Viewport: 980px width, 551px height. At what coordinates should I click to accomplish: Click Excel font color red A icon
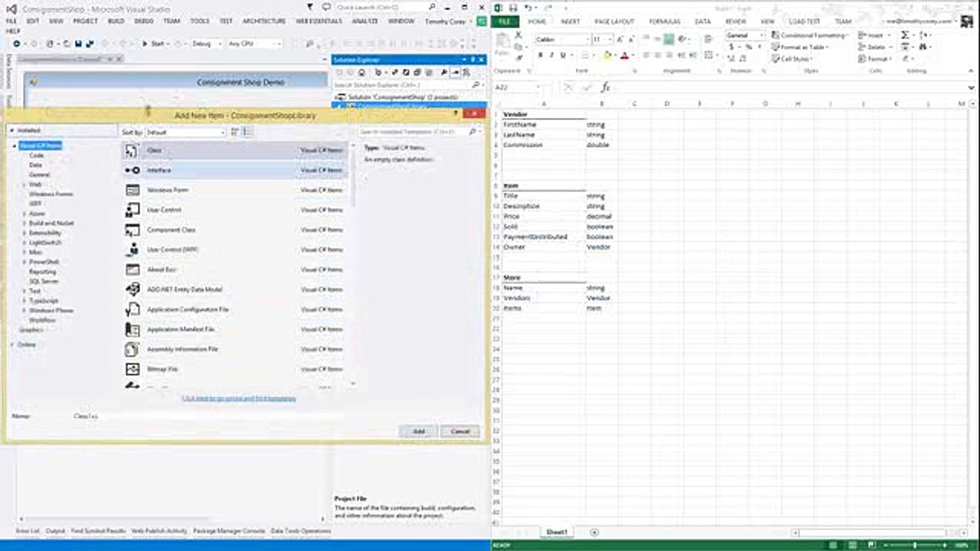click(x=624, y=55)
